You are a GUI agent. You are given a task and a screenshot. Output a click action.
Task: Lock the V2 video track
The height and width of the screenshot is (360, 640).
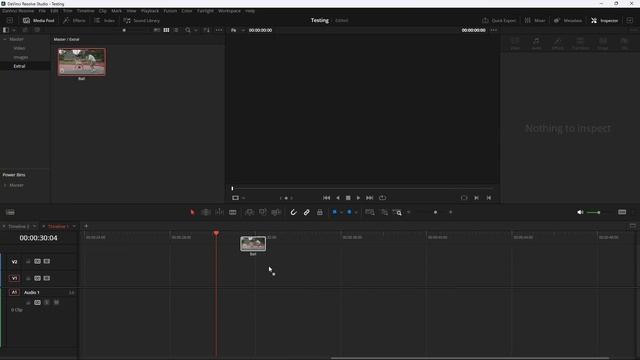coord(28,261)
